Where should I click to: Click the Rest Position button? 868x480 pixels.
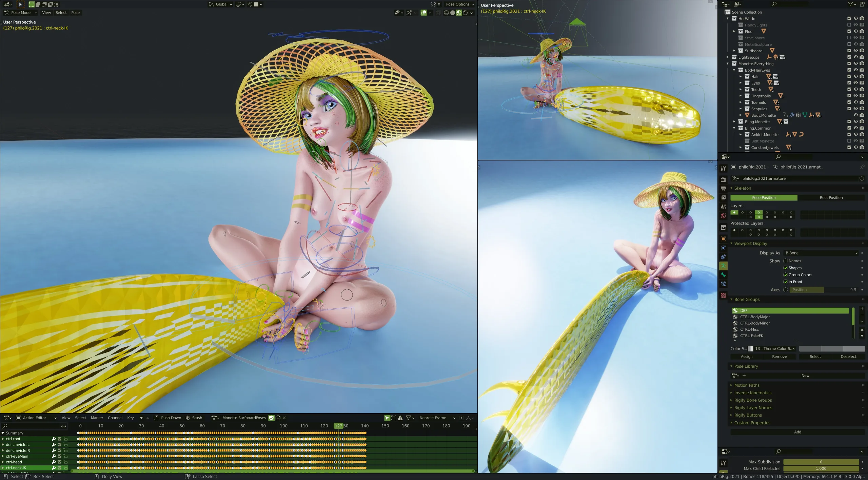[x=831, y=198]
